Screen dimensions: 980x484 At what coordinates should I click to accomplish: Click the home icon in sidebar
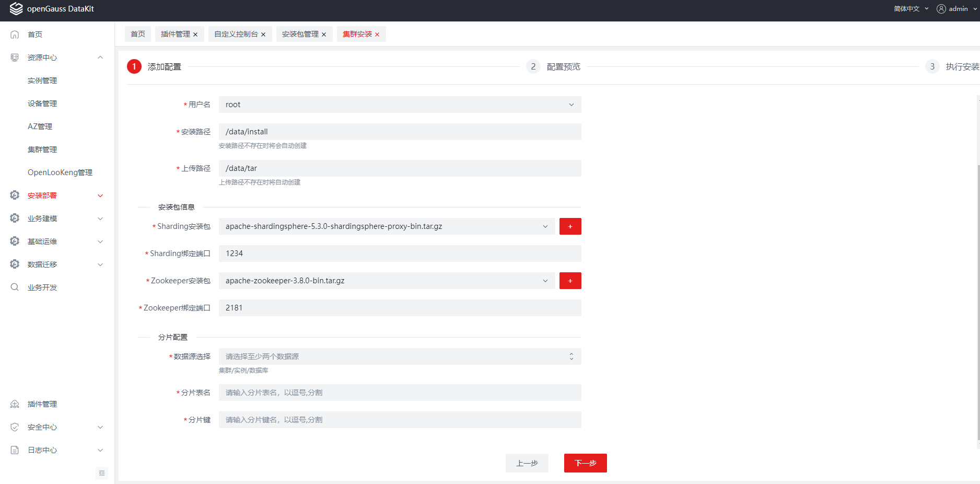[x=15, y=34]
